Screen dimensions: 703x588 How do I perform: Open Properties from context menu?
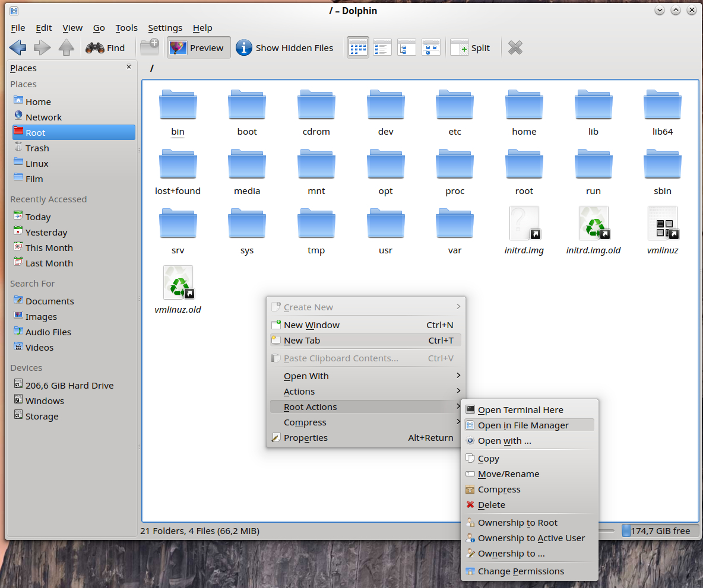pos(366,438)
